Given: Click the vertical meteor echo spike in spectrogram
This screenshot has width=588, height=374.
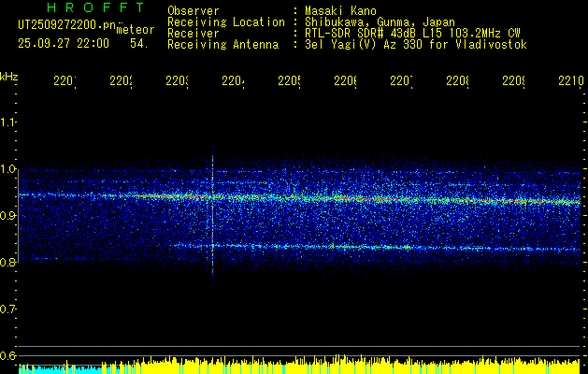Looking at the screenshot, I should point(212,216).
